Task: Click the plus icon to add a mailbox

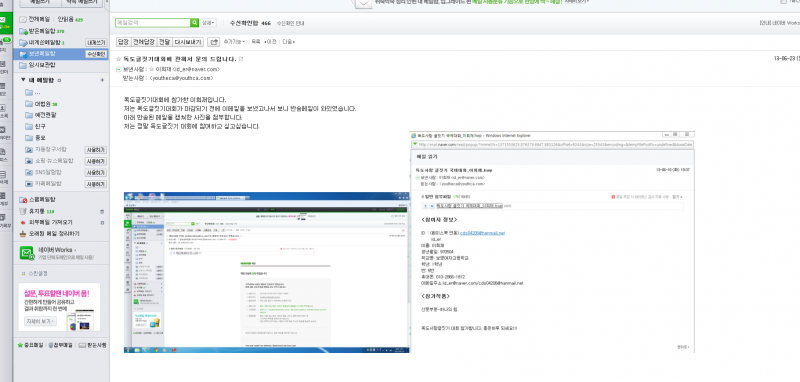Action: pos(102,80)
